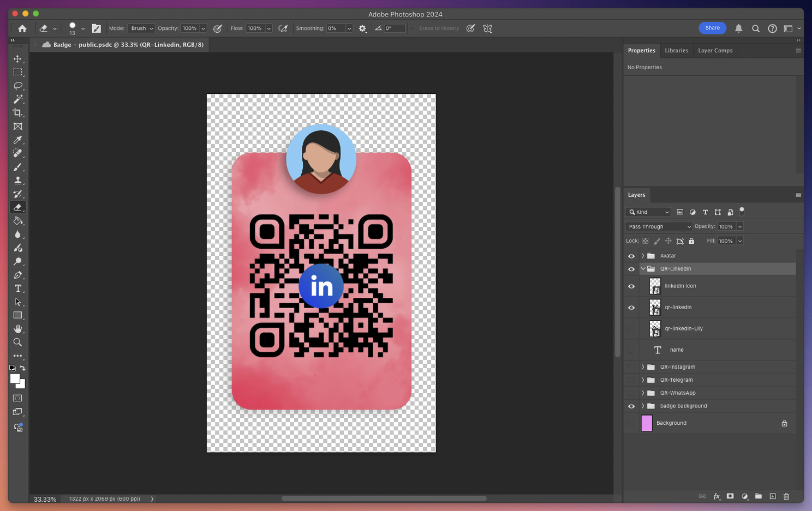Screen dimensions: 812x511
Task: Select the Paint Bucket tool
Action: 17,221
